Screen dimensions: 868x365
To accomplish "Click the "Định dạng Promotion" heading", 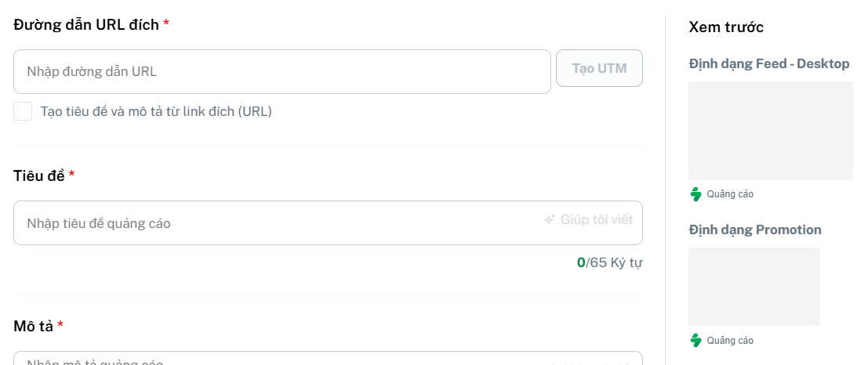I will click(x=755, y=229).
